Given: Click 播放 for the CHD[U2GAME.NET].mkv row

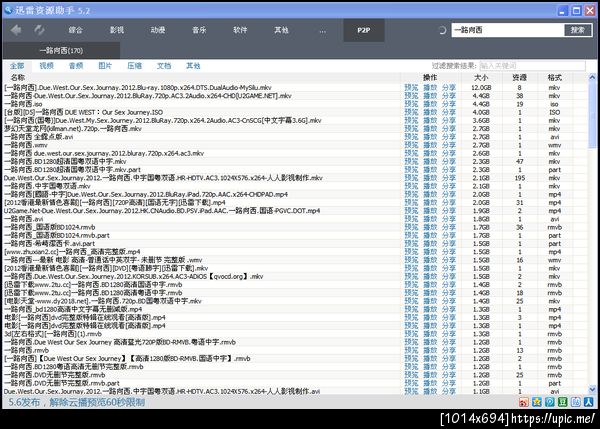Looking at the screenshot, I should [x=430, y=96].
